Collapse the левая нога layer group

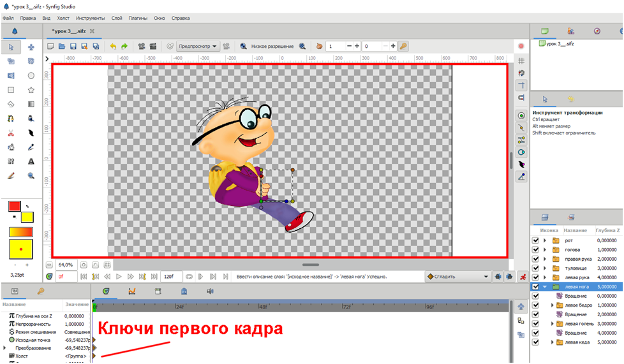click(x=545, y=287)
